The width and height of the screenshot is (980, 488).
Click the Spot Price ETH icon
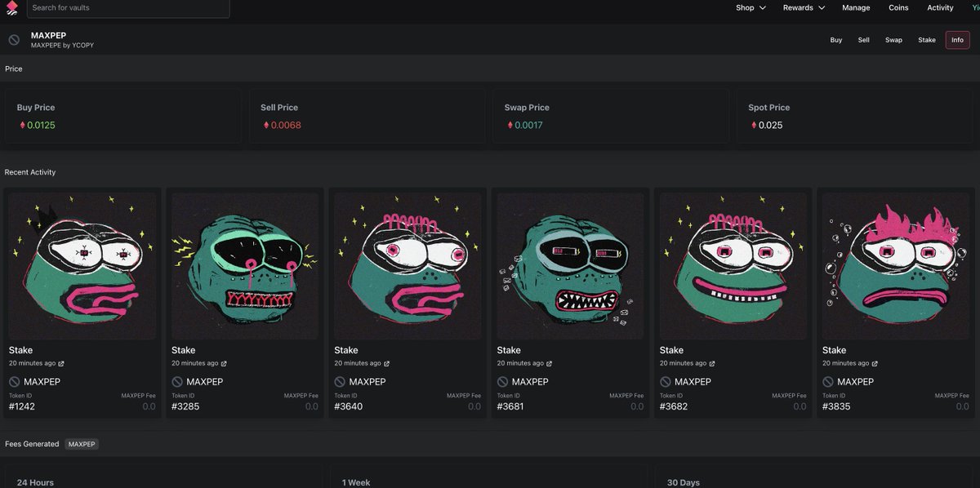click(x=754, y=126)
